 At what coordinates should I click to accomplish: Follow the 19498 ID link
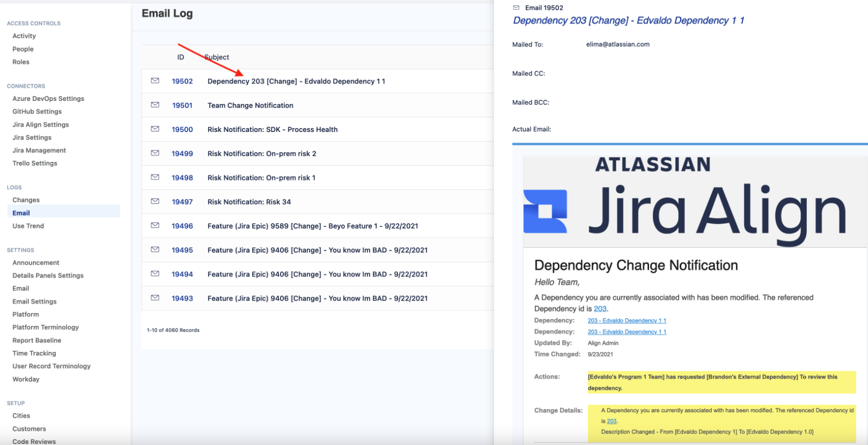(182, 178)
